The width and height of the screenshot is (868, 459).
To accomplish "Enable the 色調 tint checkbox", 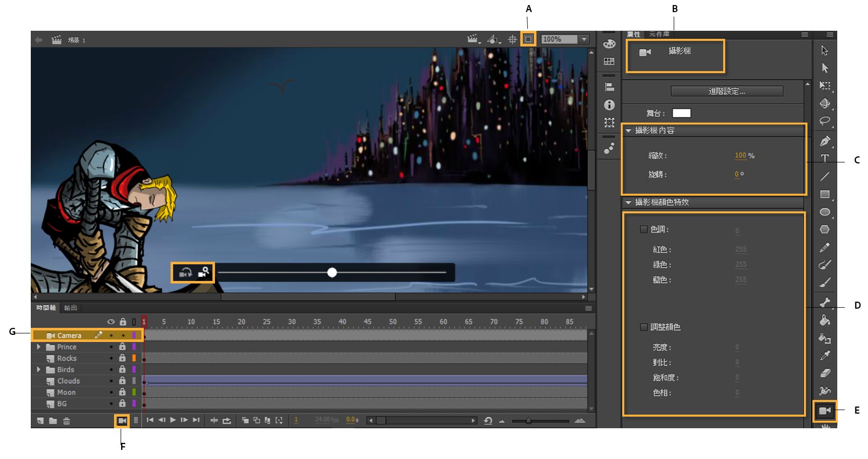I will pos(643,229).
